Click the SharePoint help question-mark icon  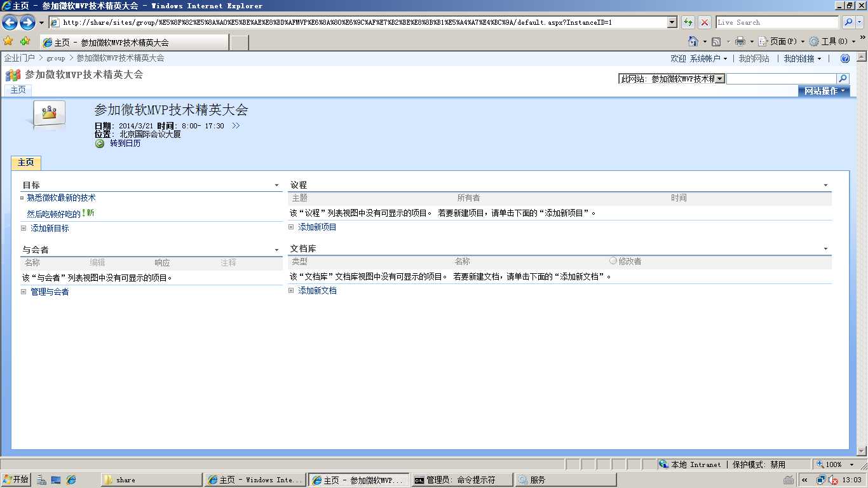[845, 58]
